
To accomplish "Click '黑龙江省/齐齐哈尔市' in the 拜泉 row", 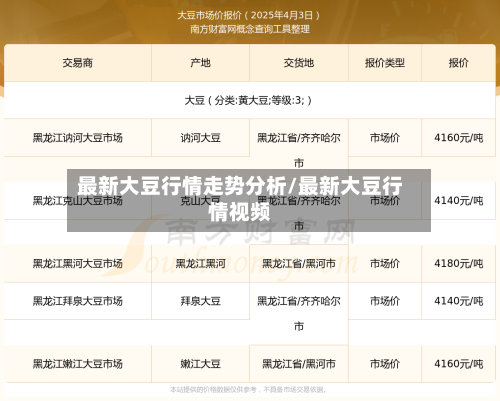I will pyautogui.click(x=299, y=313).
